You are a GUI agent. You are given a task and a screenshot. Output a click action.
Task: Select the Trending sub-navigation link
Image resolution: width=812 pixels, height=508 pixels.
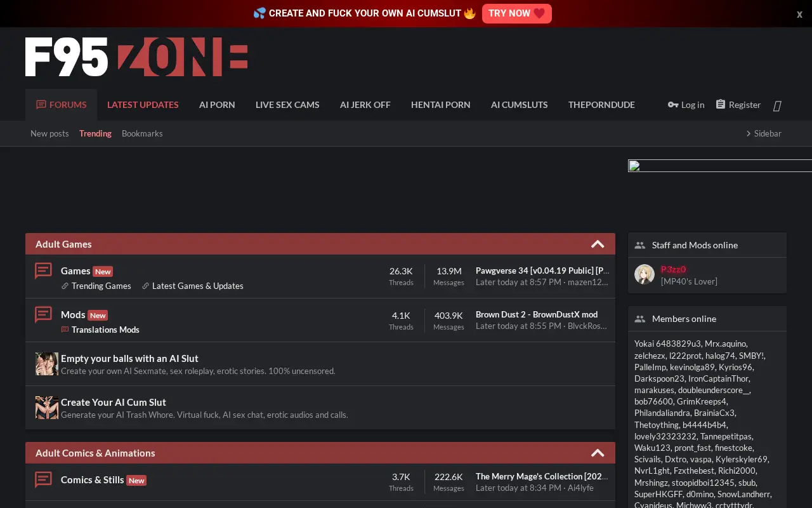click(x=95, y=134)
